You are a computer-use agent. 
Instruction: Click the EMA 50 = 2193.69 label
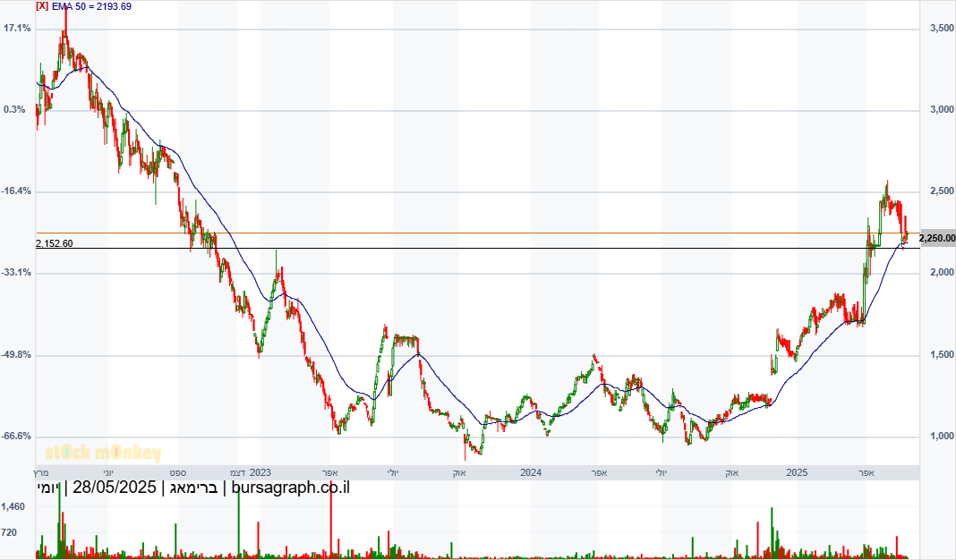coord(91,6)
